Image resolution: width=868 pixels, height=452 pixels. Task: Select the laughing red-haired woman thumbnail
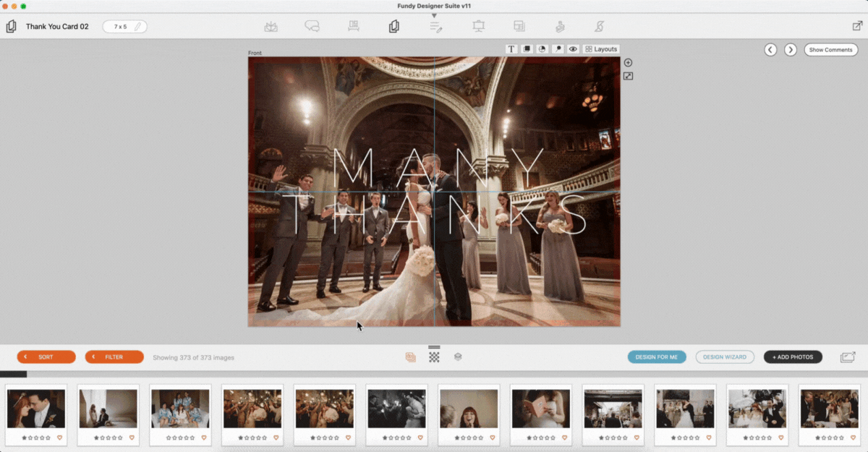coord(469,409)
